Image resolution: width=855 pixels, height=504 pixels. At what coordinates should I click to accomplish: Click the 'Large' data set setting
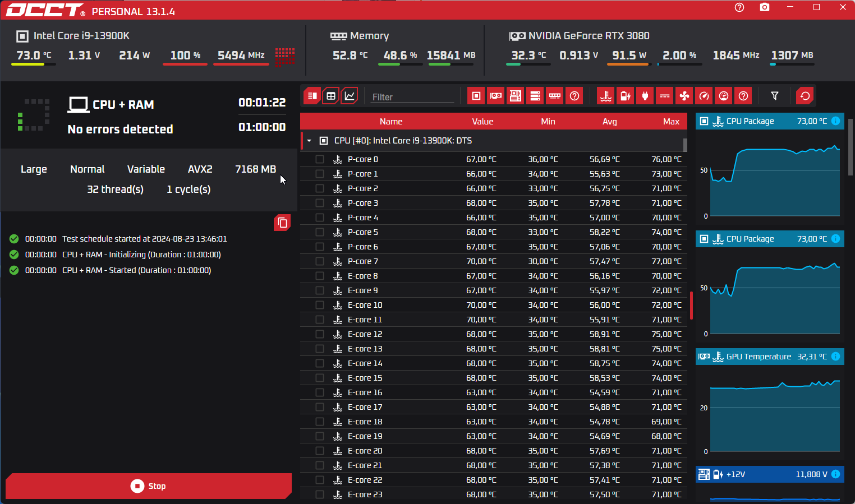click(x=34, y=169)
